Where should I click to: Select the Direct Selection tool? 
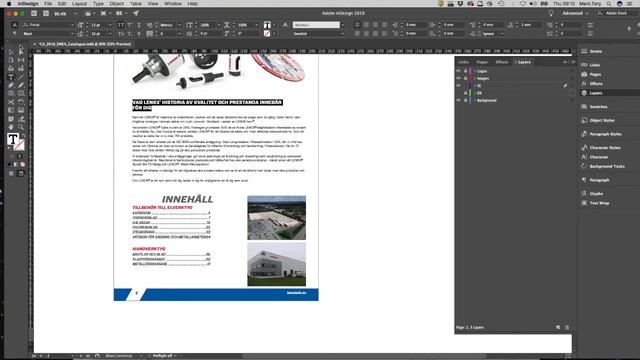click(x=20, y=52)
